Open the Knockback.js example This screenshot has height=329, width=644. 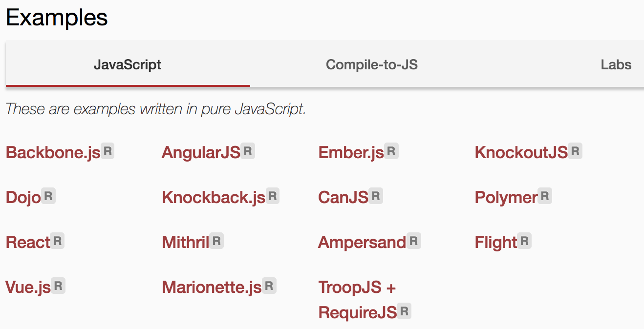point(214,198)
